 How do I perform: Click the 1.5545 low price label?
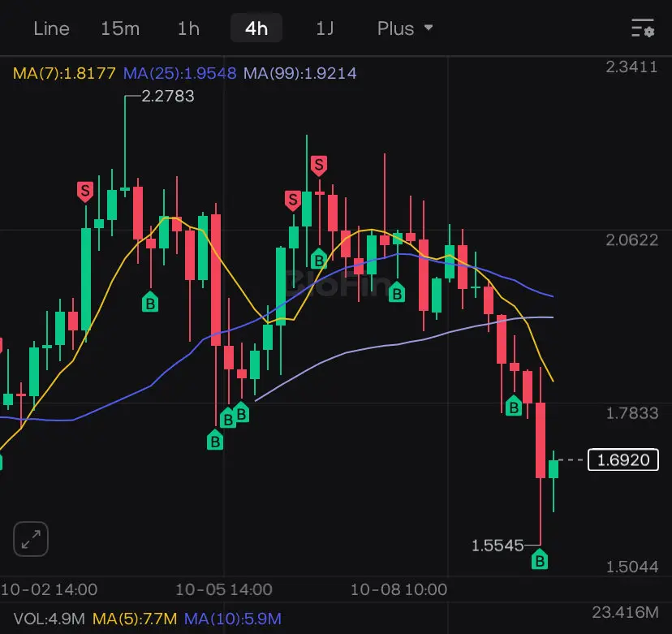point(498,546)
